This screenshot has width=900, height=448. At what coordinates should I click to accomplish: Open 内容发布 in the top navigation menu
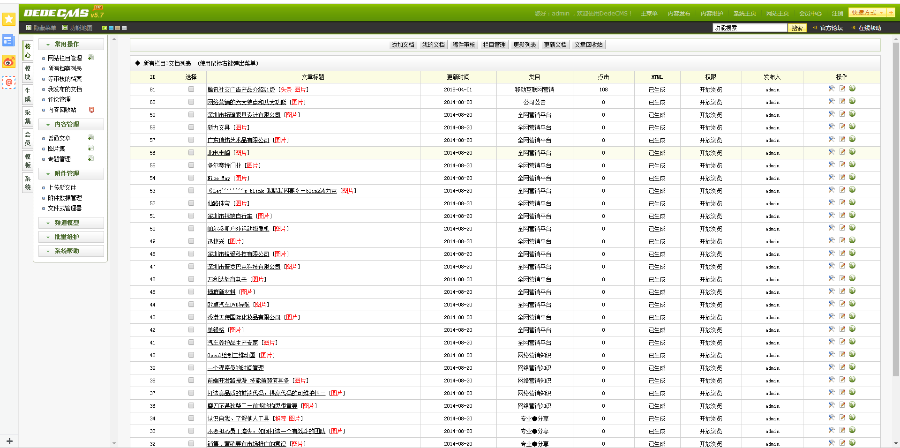pyautogui.click(x=678, y=14)
